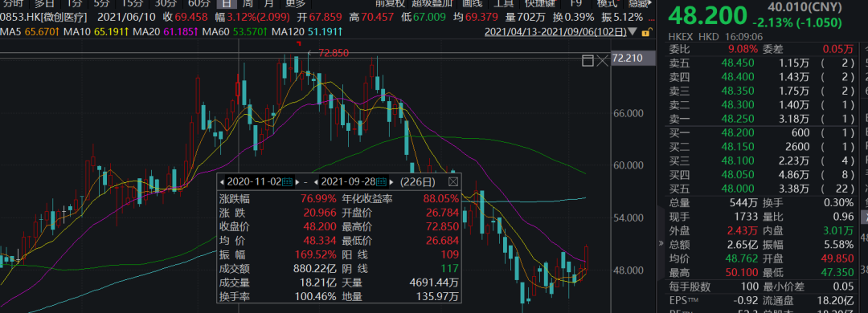Viewport: 868px width, 313px height.
Task: Expand the side panel double-chevron handle
Action: pyautogui.click(x=661, y=242)
